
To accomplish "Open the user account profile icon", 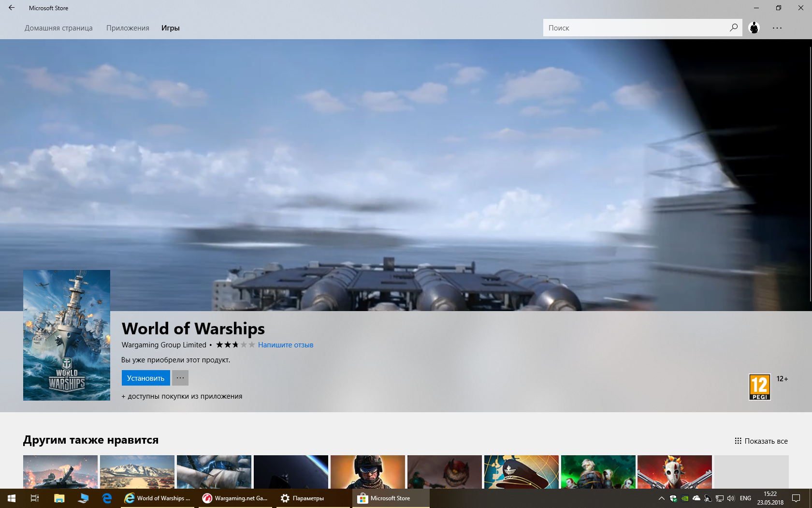I will click(x=754, y=28).
